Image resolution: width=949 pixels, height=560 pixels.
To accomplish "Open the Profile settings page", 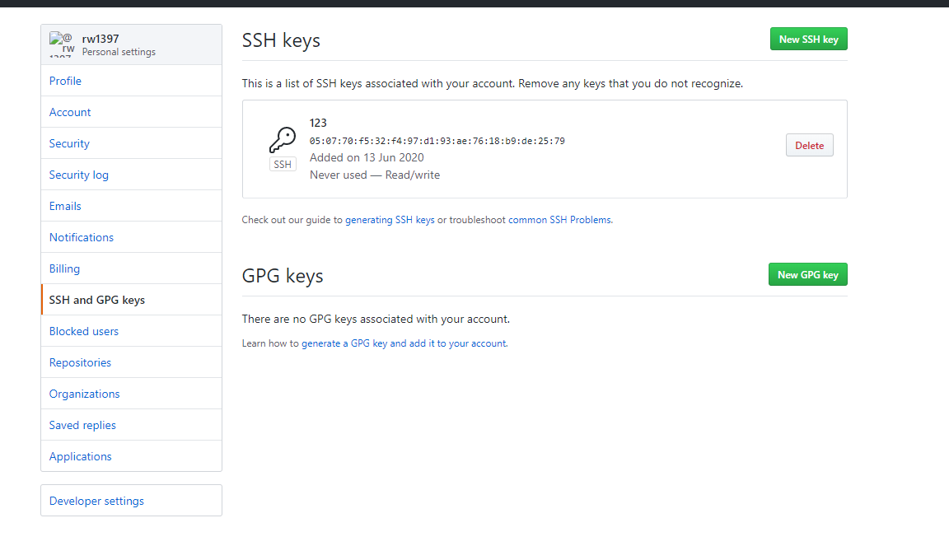I will pos(65,81).
